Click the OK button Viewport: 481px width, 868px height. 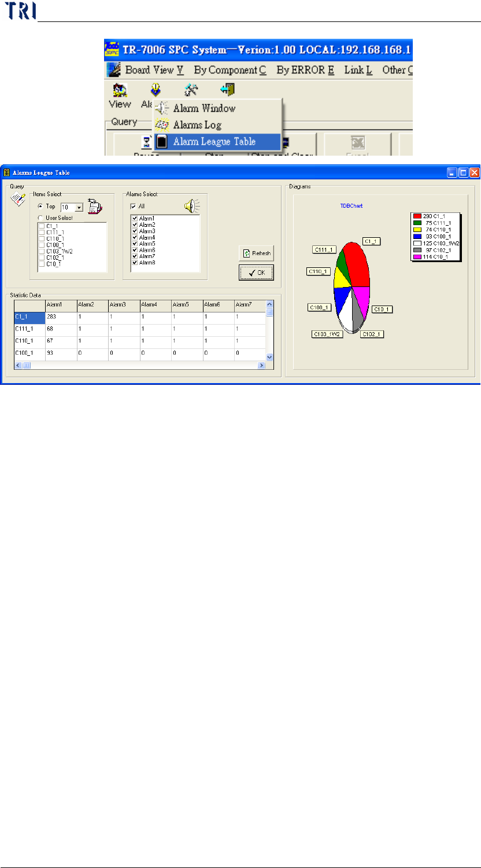(x=256, y=272)
